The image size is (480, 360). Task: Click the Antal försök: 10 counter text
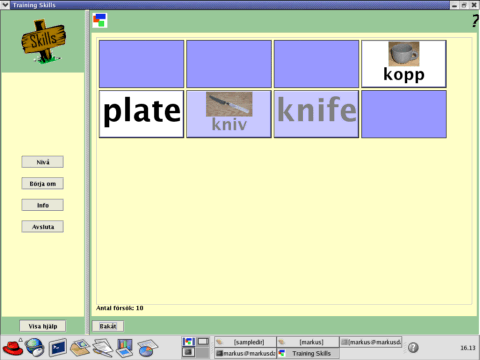120,308
